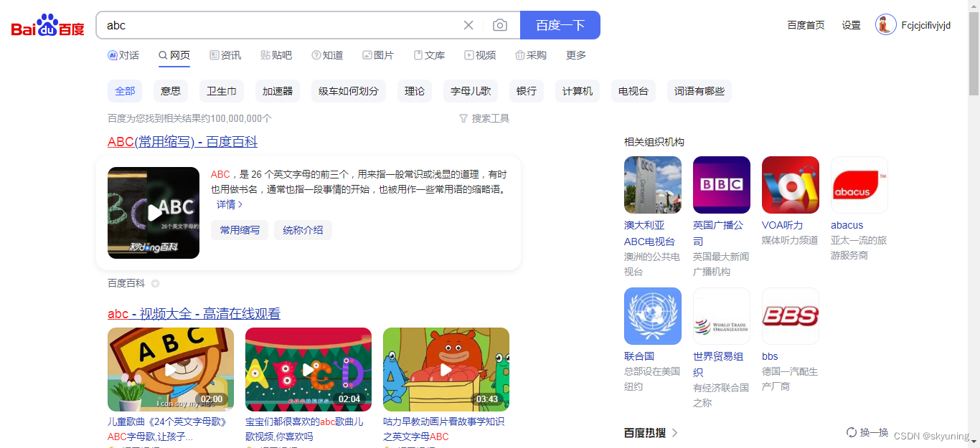Click the World Trade Organization logo
This screenshot has height=448, width=980.
tap(722, 316)
